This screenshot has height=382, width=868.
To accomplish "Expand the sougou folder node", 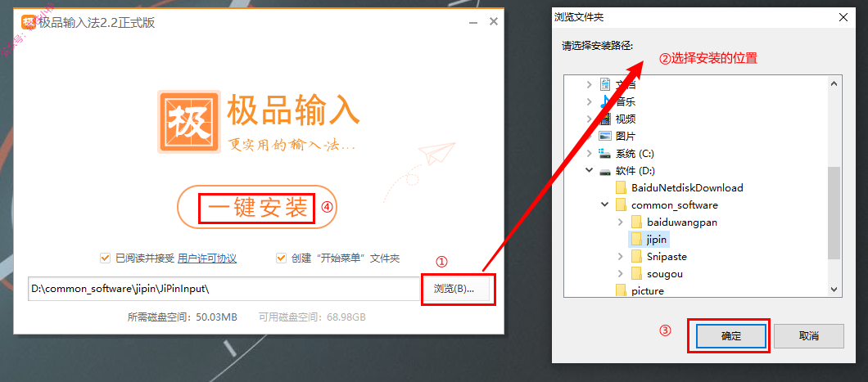I will pyautogui.click(x=620, y=274).
